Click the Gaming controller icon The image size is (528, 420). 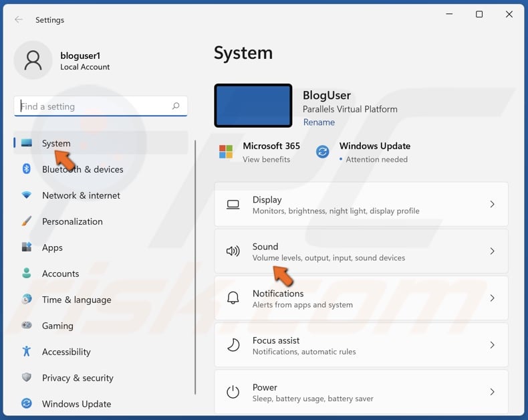click(27, 325)
